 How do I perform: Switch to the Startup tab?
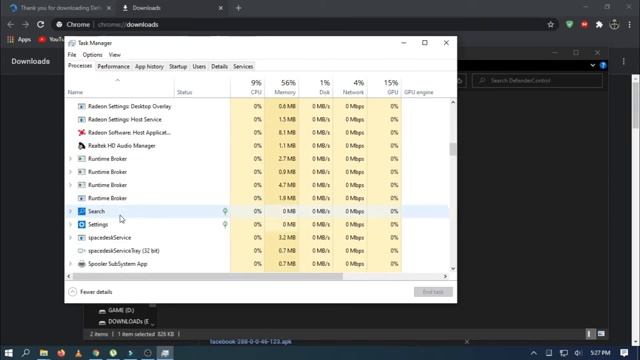tap(178, 67)
